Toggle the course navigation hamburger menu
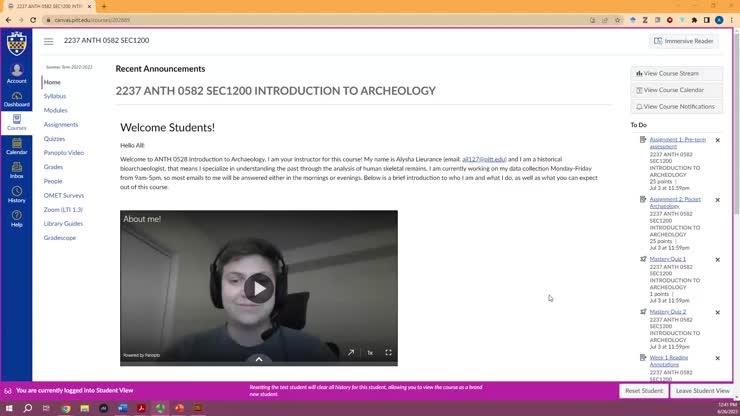This screenshot has height=416, width=740. 49,41
